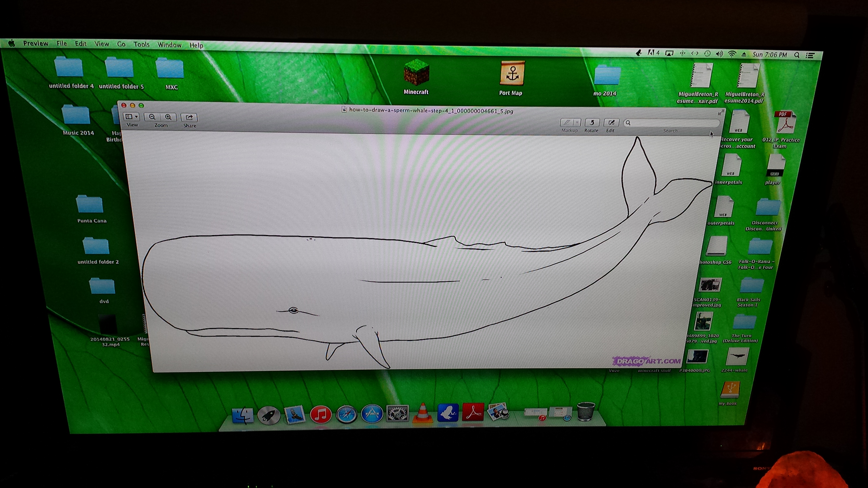Viewport: 868px width, 488px height.
Task: Click the minimized iTunes window in Dock
Action: (536, 414)
